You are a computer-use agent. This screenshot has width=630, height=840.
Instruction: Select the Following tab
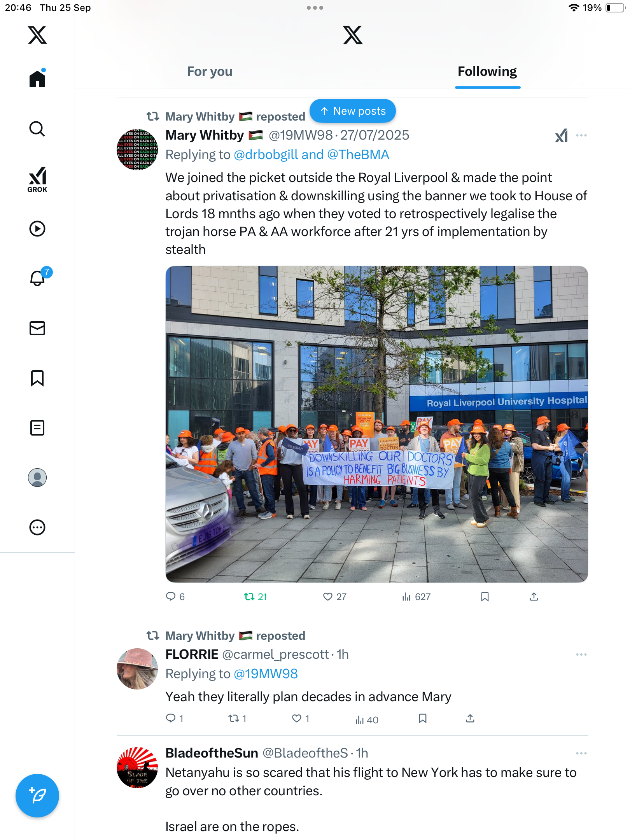pos(487,72)
